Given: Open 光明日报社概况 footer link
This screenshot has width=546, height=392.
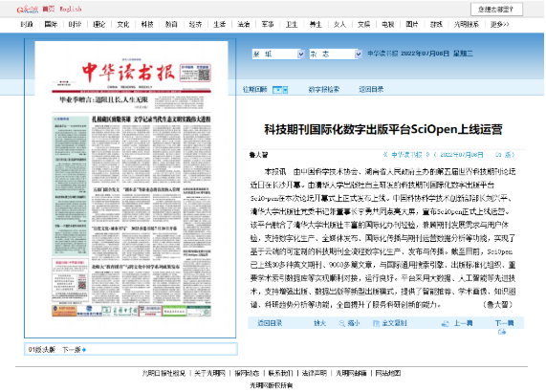Looking at the screenshot, I should [164, 373].
